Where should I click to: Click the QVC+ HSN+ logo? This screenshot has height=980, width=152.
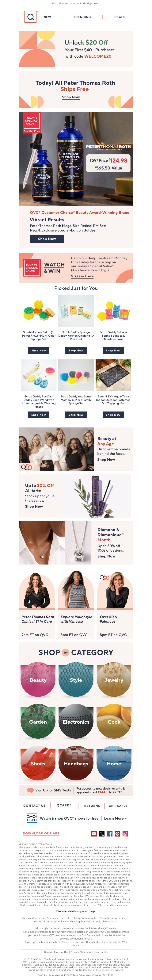pos(32,818)
